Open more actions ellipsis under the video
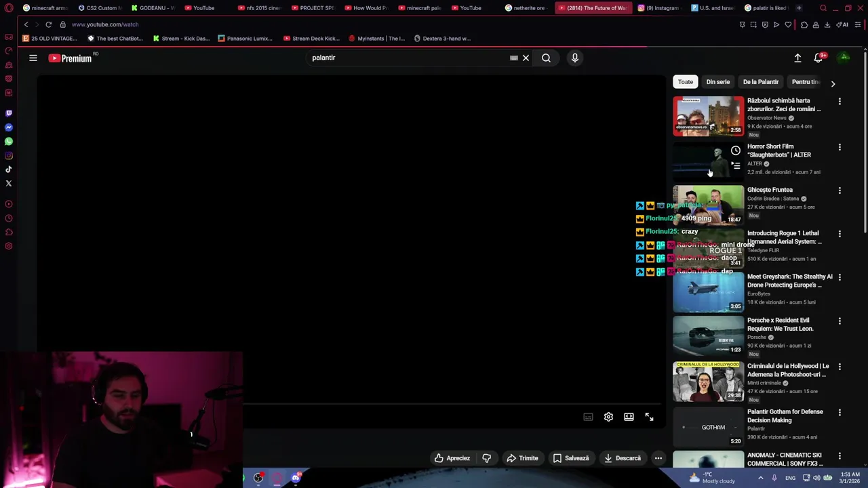This screenshot has height=488, width=868. [x=658, y=458]
